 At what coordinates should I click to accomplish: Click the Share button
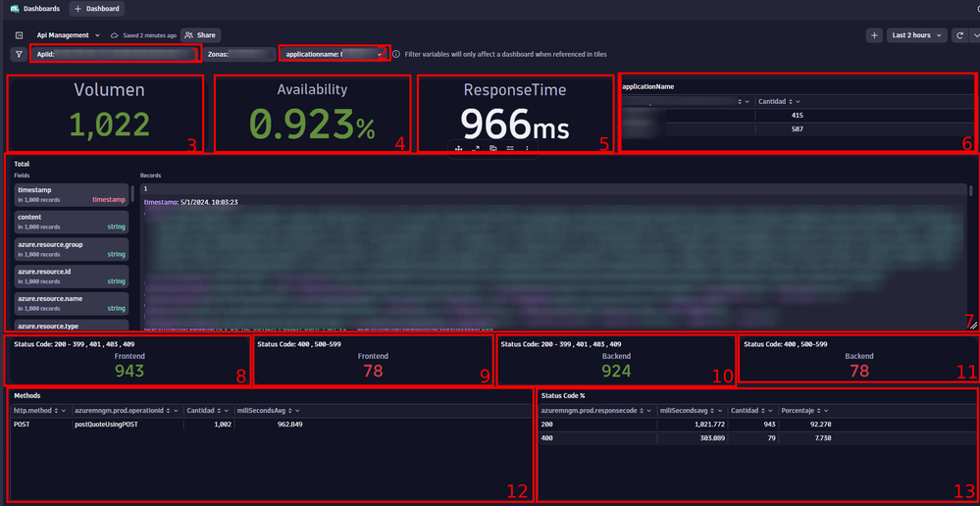[200, 35]
